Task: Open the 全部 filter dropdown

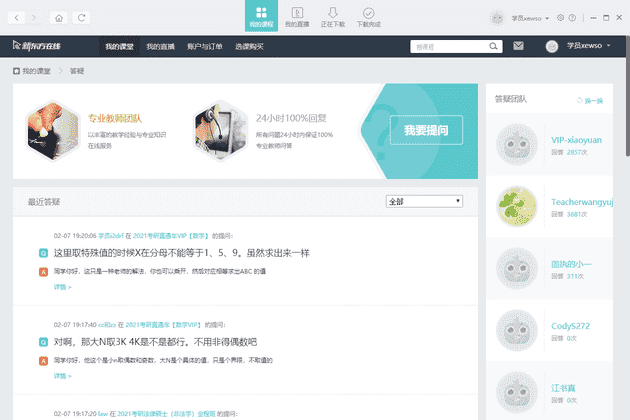Action: (424, 201)
